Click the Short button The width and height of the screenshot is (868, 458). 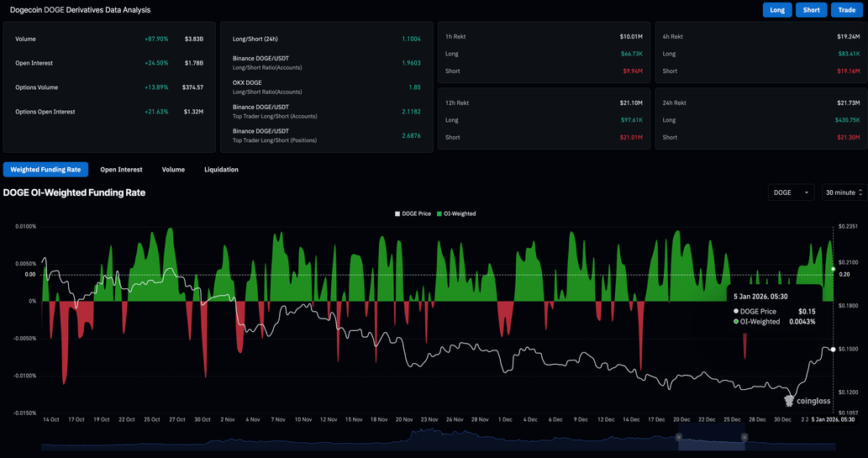pos(811,10)
